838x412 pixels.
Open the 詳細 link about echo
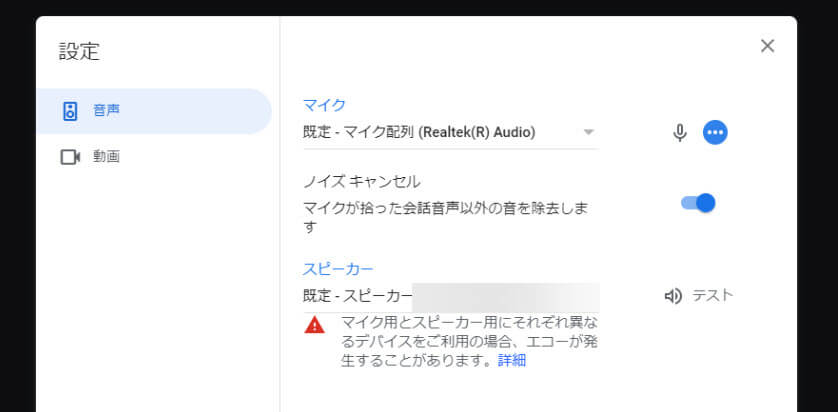pyautogui.click(x=512, y=361)
